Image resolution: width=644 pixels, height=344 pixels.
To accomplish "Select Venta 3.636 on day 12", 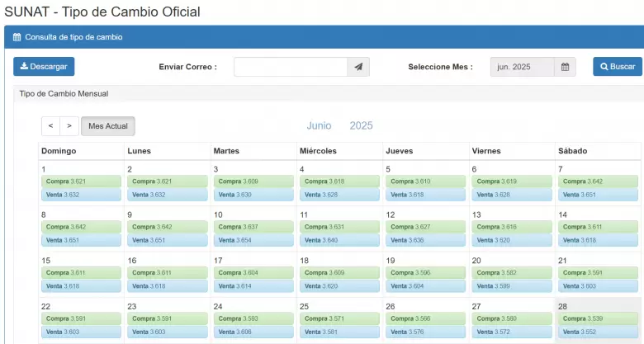I will 426,240.
